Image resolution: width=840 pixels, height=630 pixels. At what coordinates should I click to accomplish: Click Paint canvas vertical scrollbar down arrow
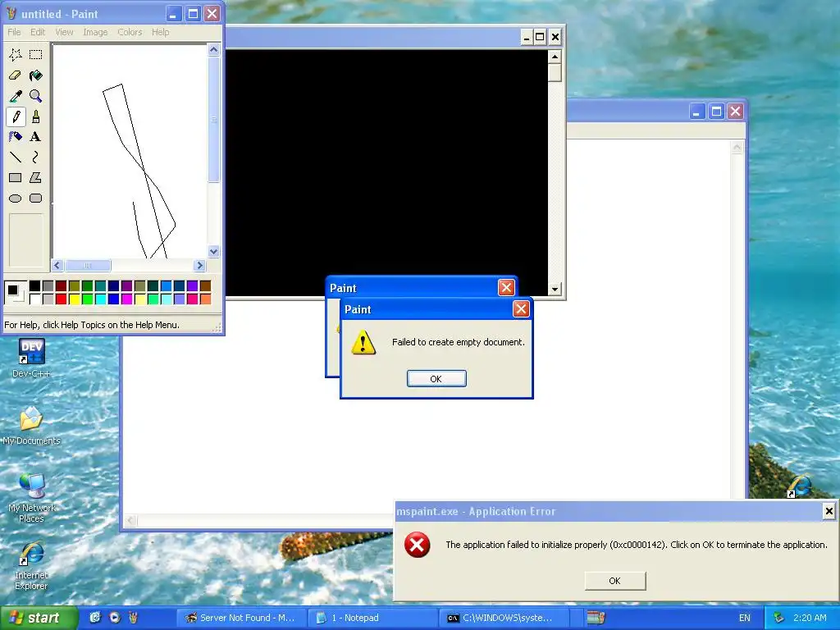(213, 251)
